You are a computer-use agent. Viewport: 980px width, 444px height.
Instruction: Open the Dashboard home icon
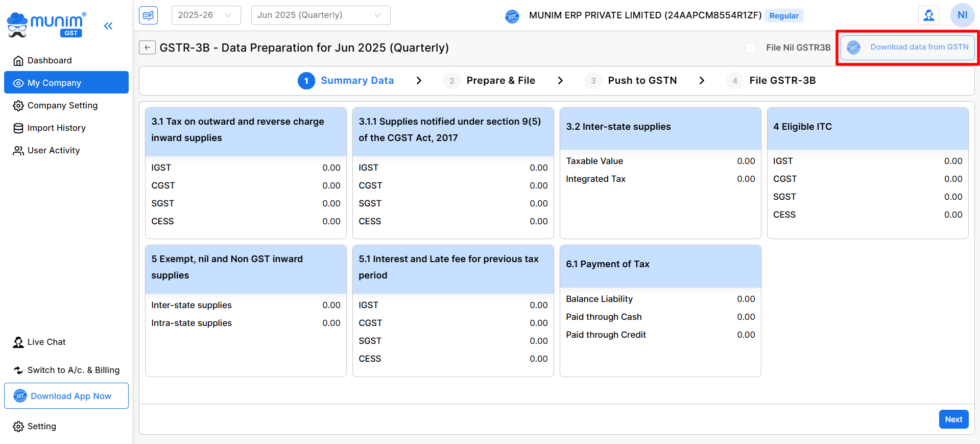pyautogui.click(x=18, y=61)
